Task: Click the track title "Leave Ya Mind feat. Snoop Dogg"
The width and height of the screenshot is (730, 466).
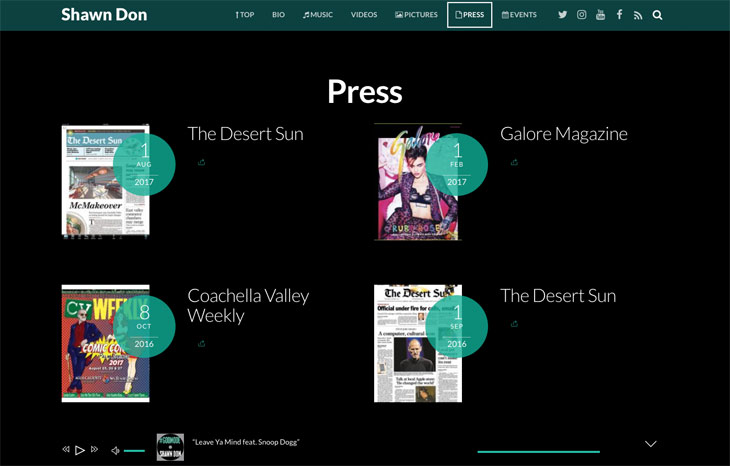Action: tap(246, 442)
